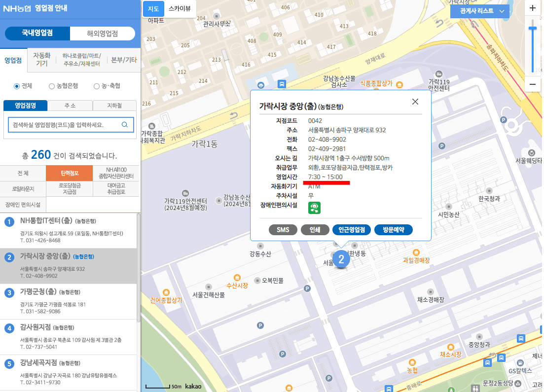Click the 방문예약 button
The width and height of the screenshot is (544, 392).
click(394, 230)
